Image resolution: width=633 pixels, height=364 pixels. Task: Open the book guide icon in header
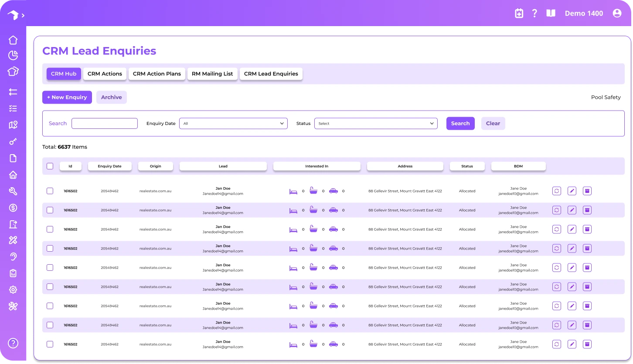click(551, 13)
